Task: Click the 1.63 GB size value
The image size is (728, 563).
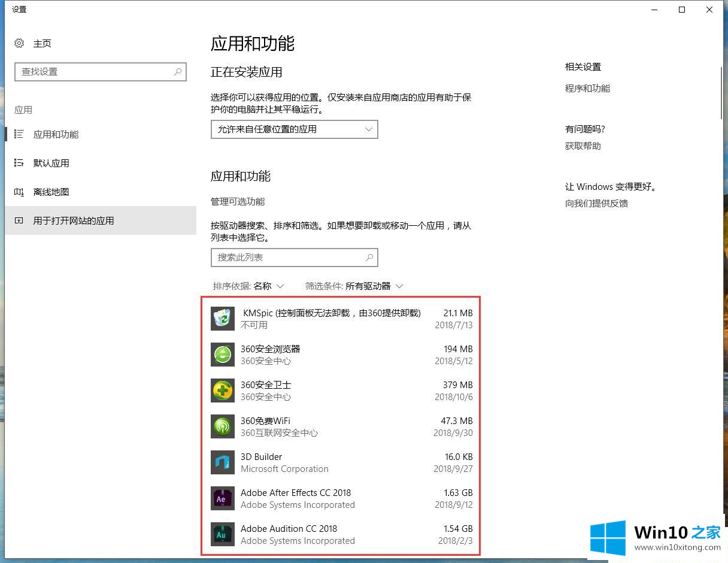Action: tap(458, 492)
